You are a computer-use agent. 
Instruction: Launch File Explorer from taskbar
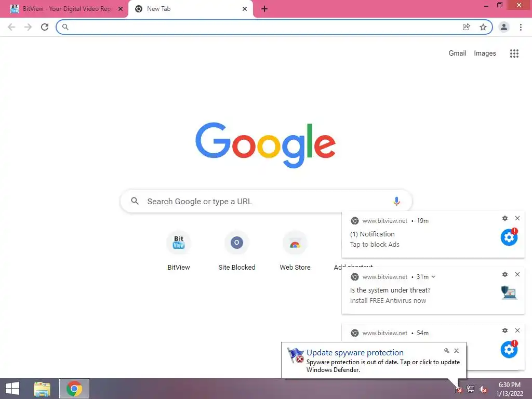42,389
